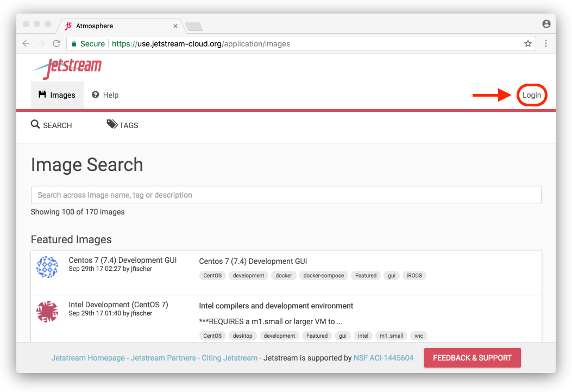Click the Centos 7 image thumbnail icon
The height and width of the screenshot is (392, 572).
[47, 267]
